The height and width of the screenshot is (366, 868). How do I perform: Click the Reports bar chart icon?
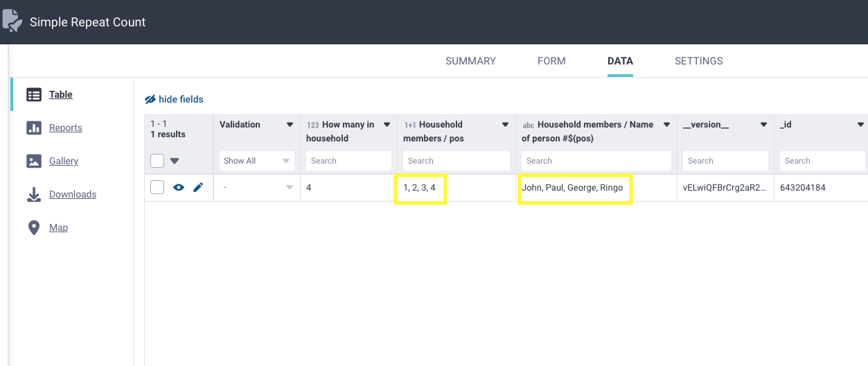(34, 128)
